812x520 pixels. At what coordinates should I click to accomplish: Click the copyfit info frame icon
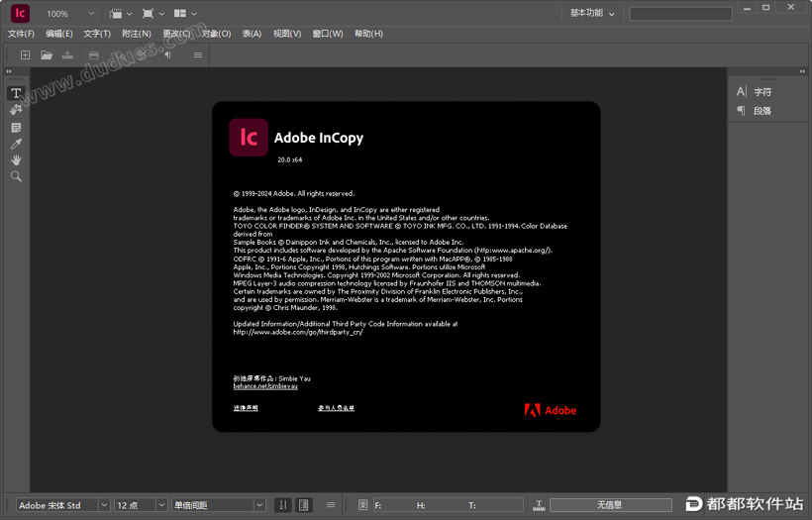coord(363,504)
